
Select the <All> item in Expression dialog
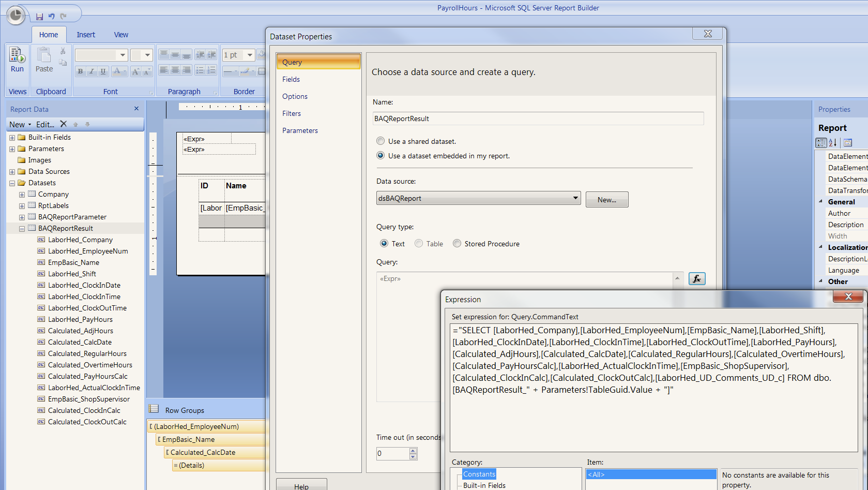point(651,474)
